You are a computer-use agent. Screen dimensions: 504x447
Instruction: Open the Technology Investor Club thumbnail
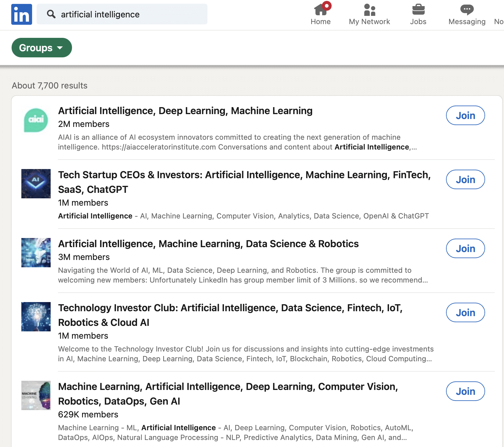[36, 317]
